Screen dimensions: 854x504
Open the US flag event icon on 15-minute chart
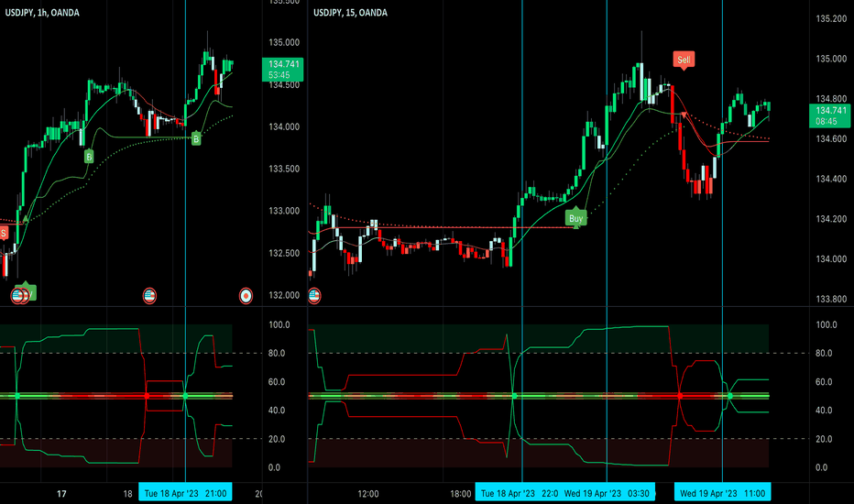pos(313,296)
